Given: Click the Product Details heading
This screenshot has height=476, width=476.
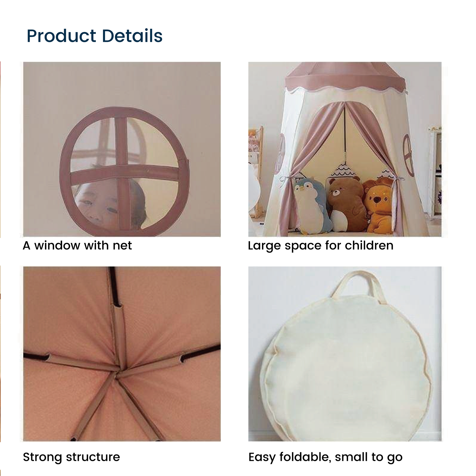Looking at the screenshot, I should (94, 36).
